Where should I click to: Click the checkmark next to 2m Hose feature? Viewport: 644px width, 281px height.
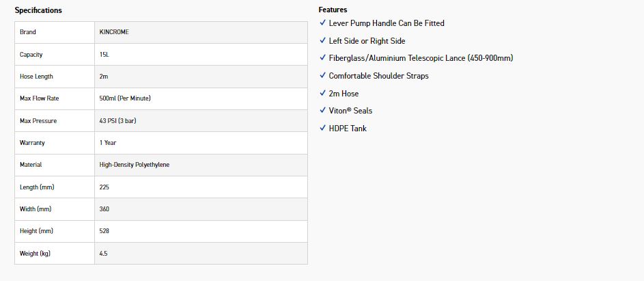[x=322, y=93]
